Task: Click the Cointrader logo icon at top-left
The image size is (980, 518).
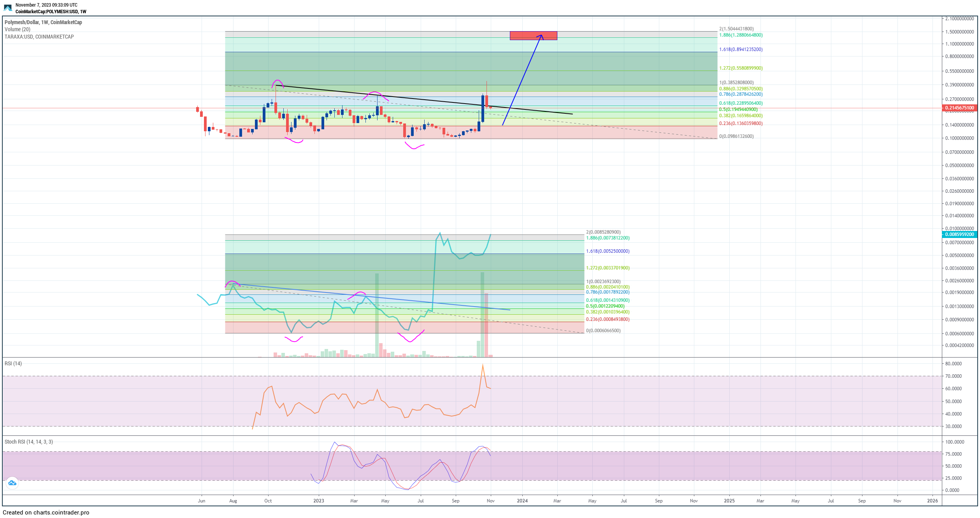Action: [x=8, y=8]
